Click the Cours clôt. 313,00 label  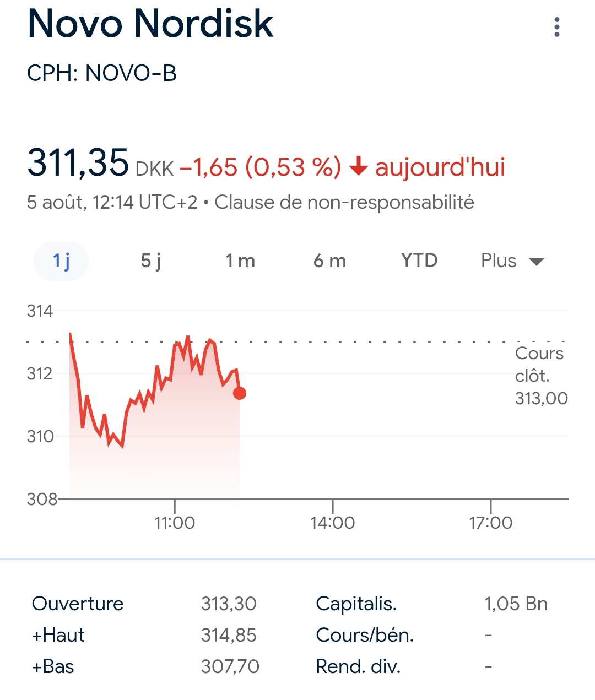[x=540, y=376]
